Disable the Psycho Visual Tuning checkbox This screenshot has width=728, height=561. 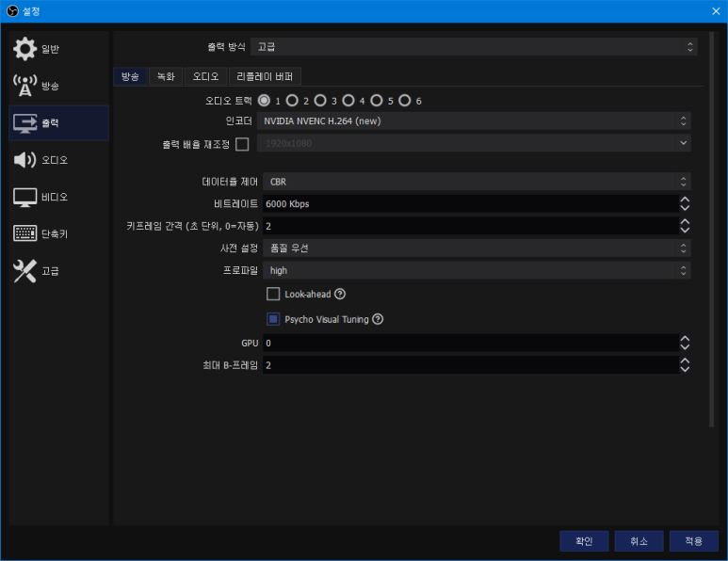click(273, 319)
